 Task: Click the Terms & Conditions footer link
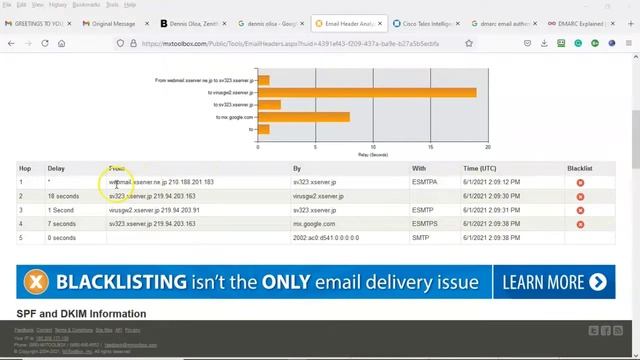pyautogui.click(x=74, y=330)
